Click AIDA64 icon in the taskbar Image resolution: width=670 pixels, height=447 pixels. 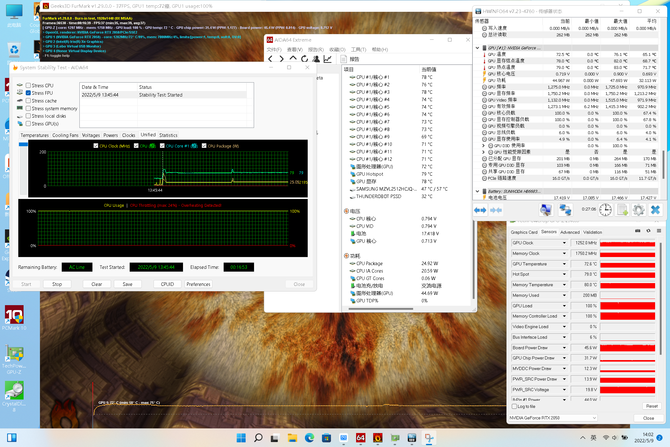pos(361,438)
